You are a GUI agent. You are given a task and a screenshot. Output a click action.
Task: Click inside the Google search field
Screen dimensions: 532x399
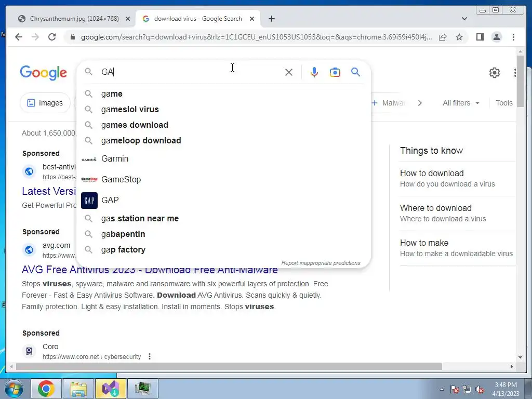pyautogui.click(x=192, y=72)
